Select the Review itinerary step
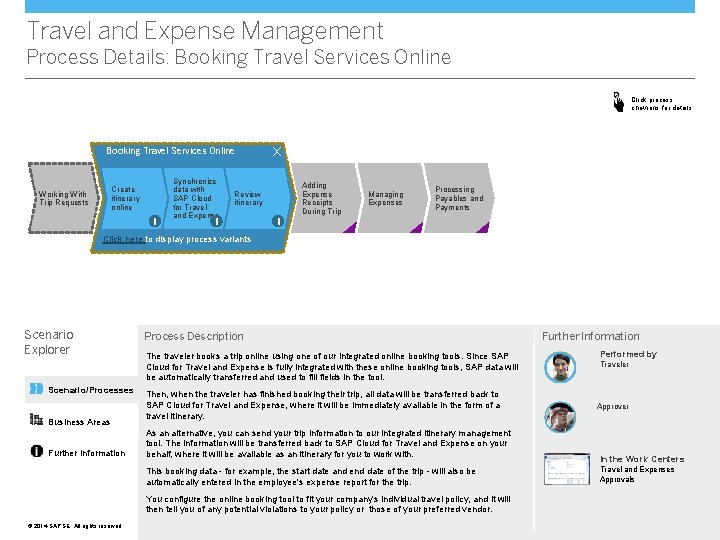This screenshot has width=720, height=540. [258, 198]
